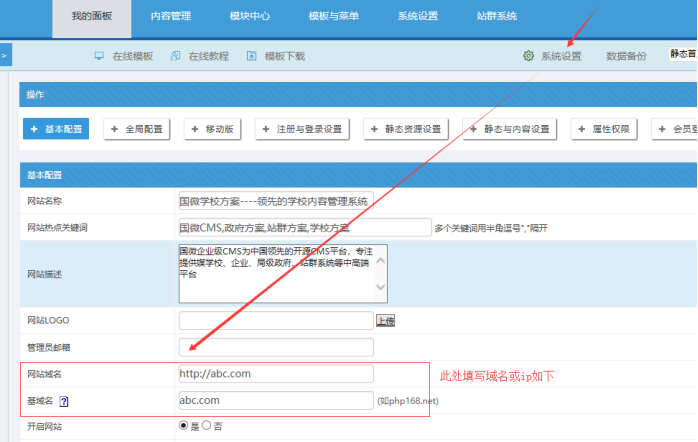Open 静态与内容设置 configuration

pos(509,129)
